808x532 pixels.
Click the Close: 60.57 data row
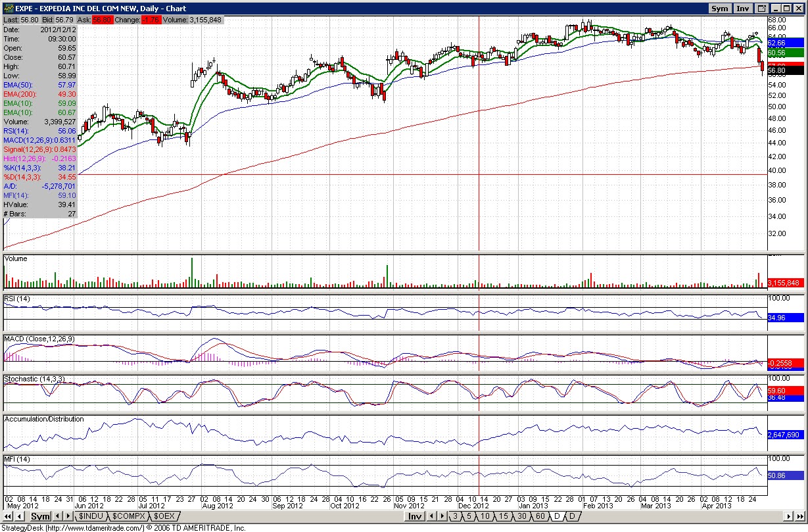[x=40, y=57]
